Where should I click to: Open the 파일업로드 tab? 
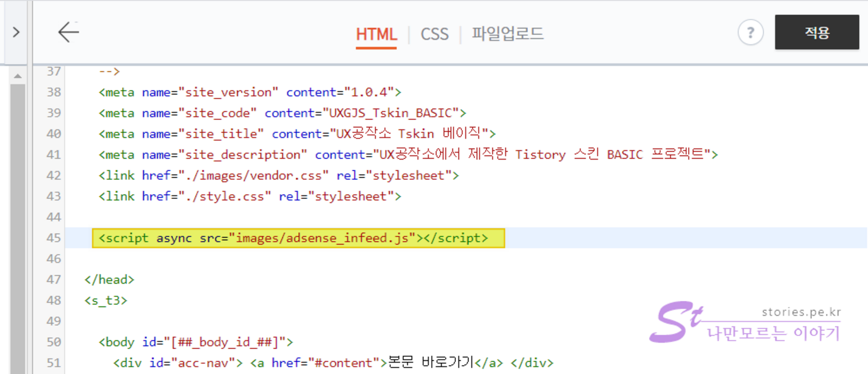tap(508, 34)
